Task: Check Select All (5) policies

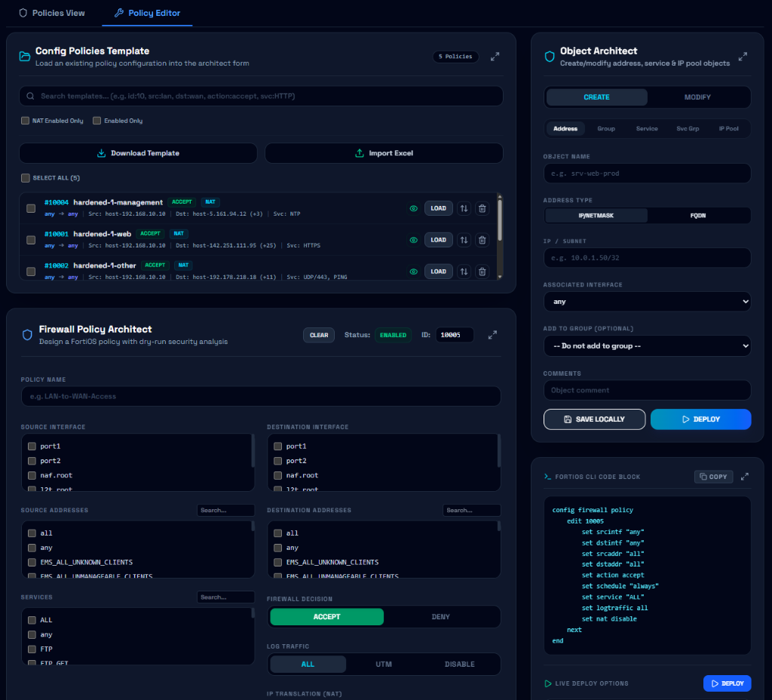Action: pos(25,178)
